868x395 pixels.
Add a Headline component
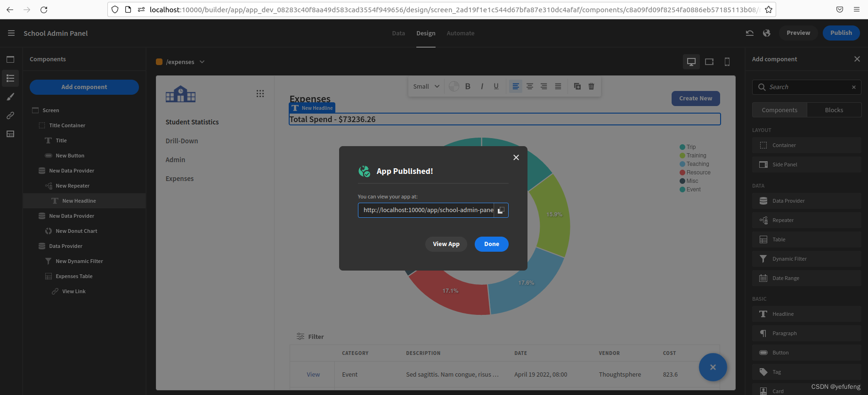pyautogui.click(x=807, y=314)
